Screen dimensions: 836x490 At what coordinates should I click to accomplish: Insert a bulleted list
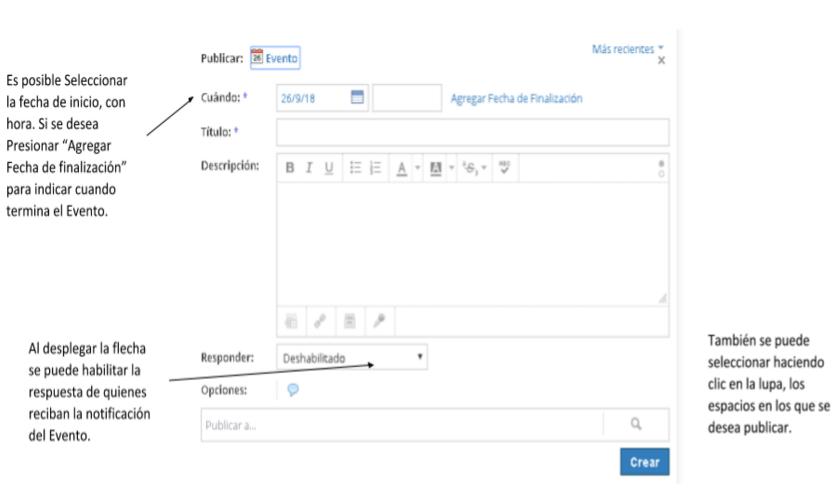tap(355, 169)
